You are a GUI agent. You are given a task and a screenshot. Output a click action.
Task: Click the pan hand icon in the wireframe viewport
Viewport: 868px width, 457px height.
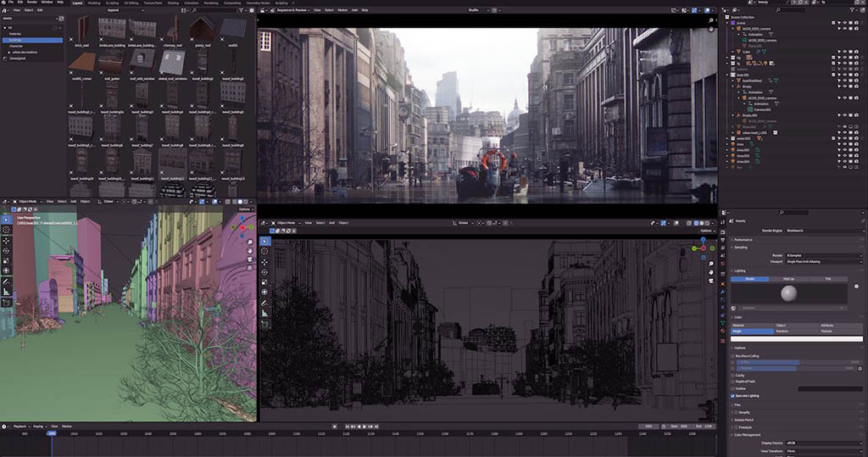tap(711, 272)
